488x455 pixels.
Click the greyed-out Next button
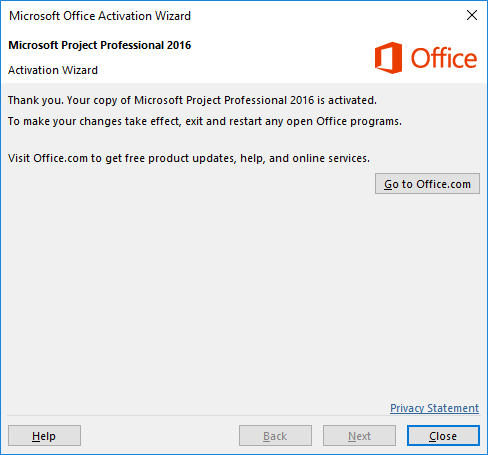tap(359, 436)
